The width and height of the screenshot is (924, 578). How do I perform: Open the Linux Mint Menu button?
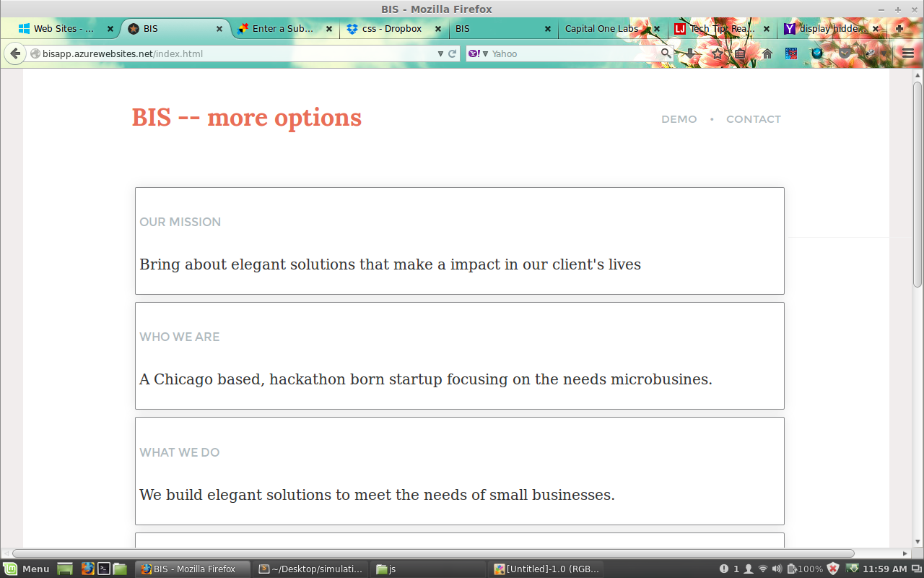tap(26, 569)
